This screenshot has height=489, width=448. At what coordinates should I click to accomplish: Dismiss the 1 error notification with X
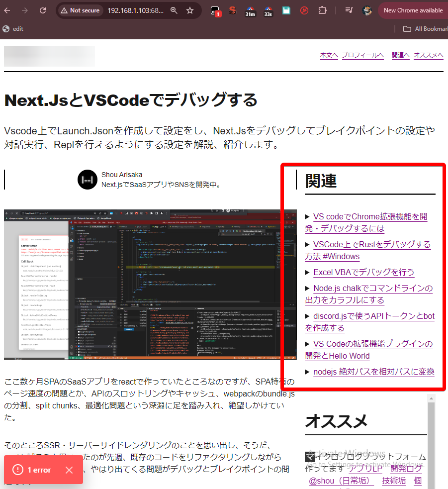coord(69,470)
